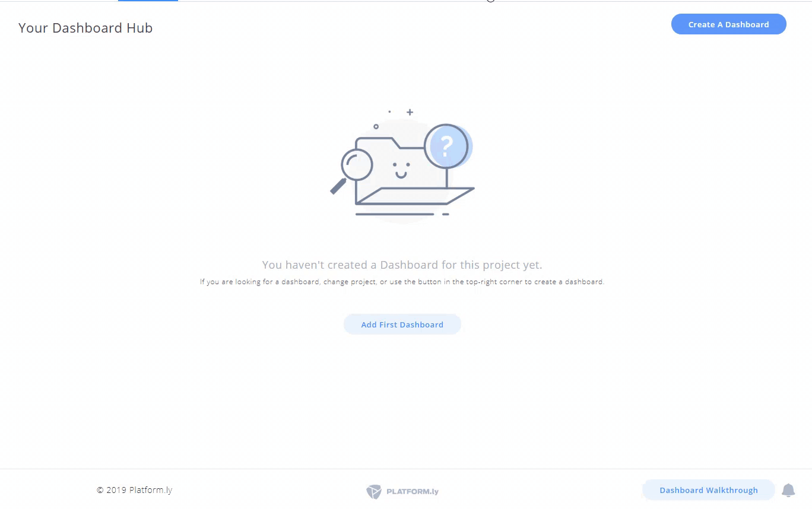Click the 'You haven't created a Dashboard' message
The height and width of the screenshot is (509, 812).
[402, 265]
